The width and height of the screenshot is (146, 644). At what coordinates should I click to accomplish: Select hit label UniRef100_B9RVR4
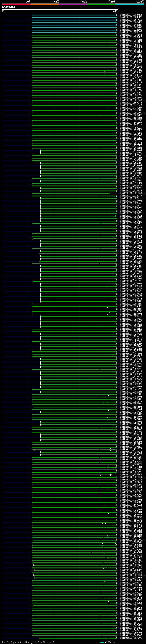click(131, 47)
